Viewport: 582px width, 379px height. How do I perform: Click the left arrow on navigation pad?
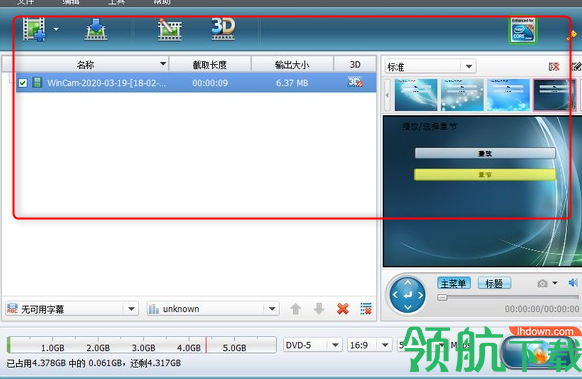pos(395,295)
